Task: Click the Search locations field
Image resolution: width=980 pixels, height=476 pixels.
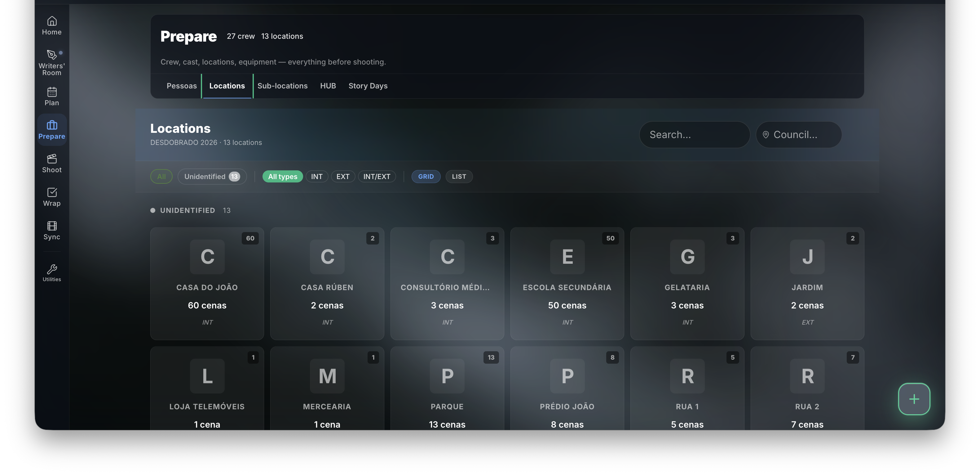Action: pos(694,135)
